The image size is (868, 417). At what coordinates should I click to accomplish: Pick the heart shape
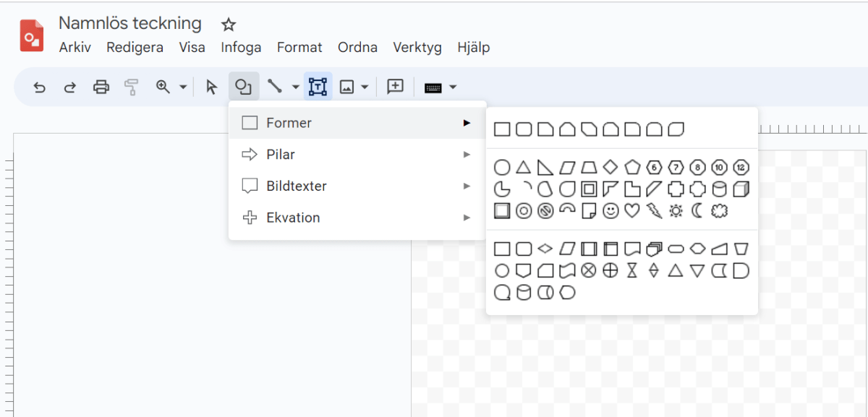(x=632, y=211)
